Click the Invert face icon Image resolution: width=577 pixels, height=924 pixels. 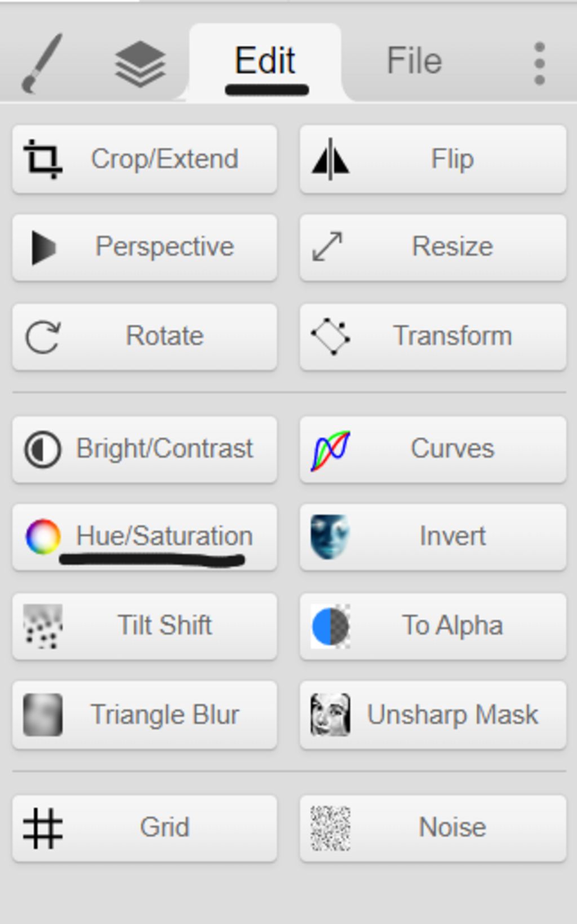(x=331, y=536)
